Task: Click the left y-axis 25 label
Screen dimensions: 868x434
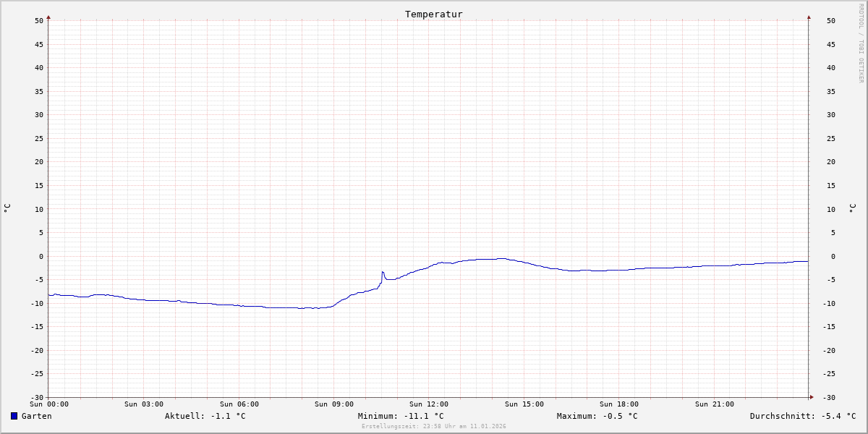Action: (x=39, y=138)
